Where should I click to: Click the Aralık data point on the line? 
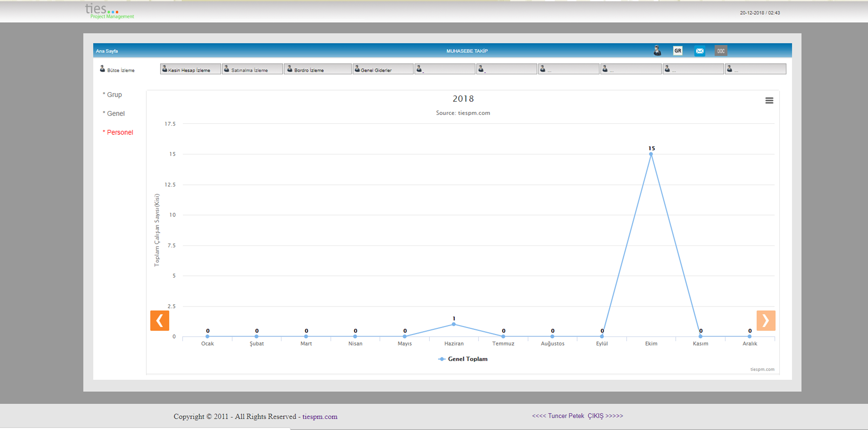(x=749, y=336)
